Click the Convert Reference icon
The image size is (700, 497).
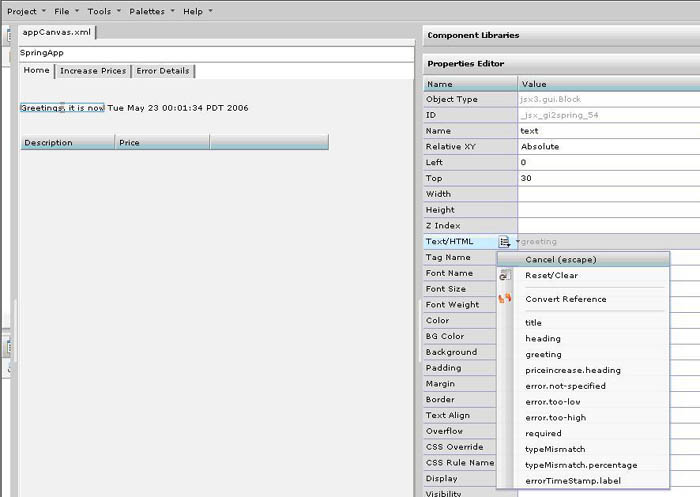(x=505, y=298)
